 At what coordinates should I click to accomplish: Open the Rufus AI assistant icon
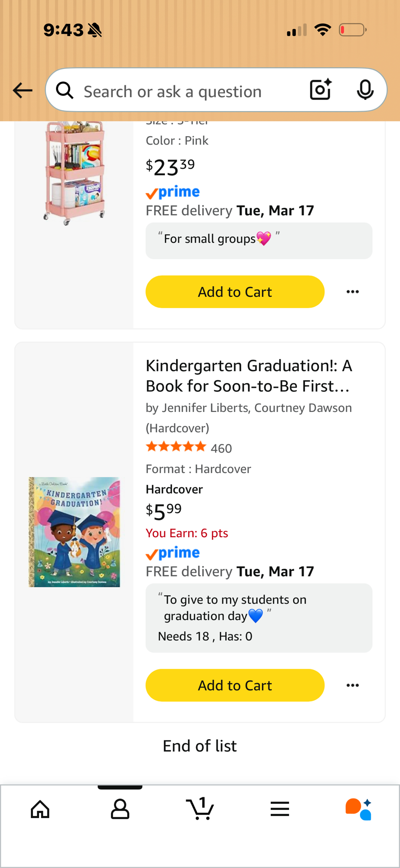(359, 809)
